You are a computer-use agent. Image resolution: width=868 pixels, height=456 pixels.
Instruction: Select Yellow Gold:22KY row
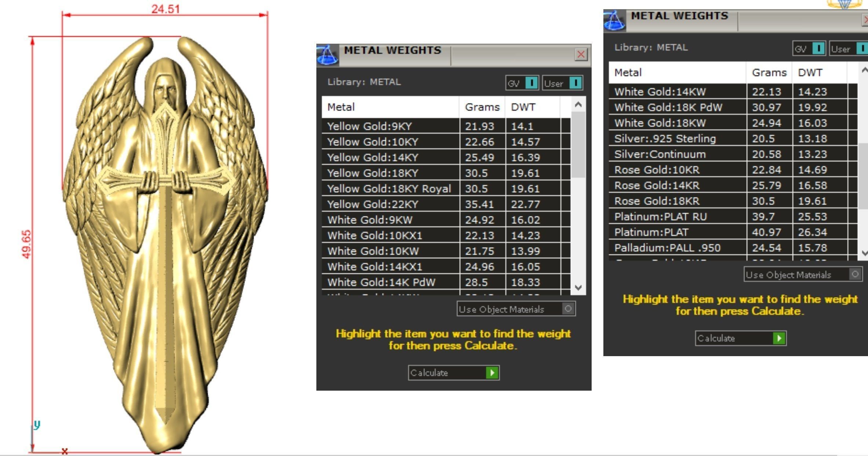(446, 204)
